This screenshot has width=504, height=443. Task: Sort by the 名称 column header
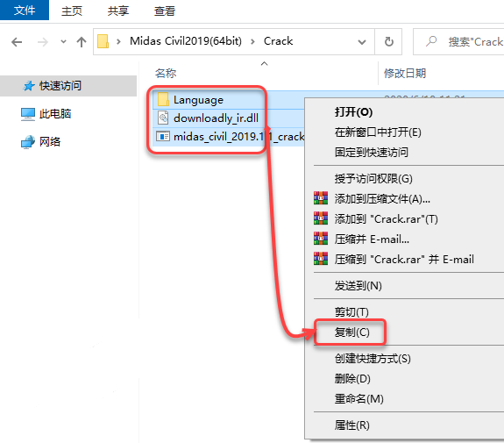[166, 74]
